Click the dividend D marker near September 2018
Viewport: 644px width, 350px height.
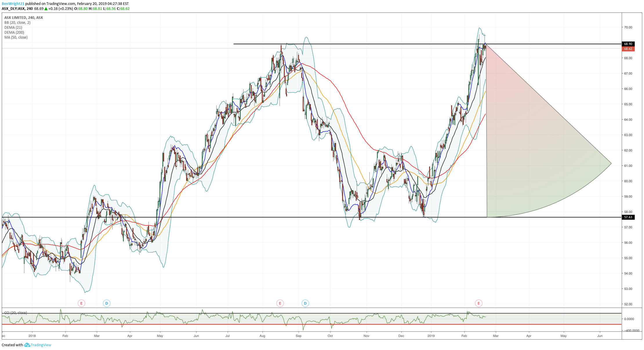[305, 303]
